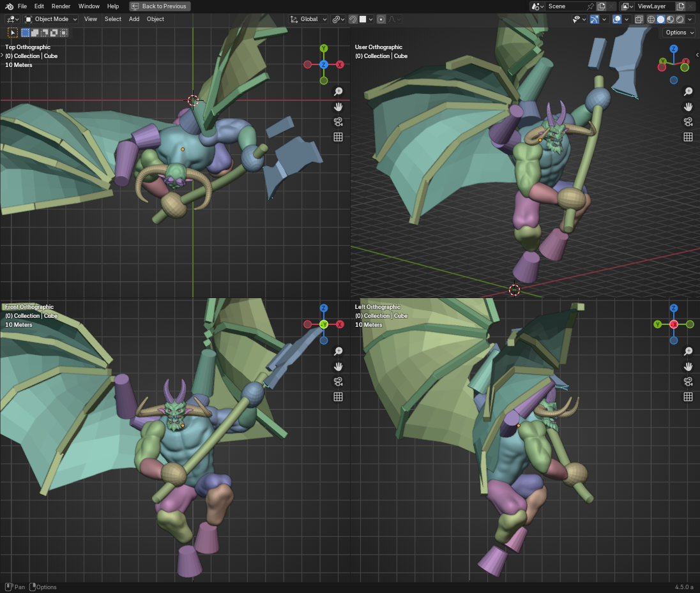Viewport: 700px width, 593px height.
Task: Open the Help menu
Action: (113, 6)
